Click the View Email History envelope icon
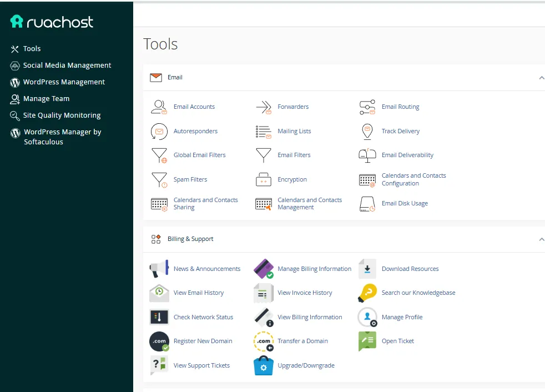 tap(159, 293)
